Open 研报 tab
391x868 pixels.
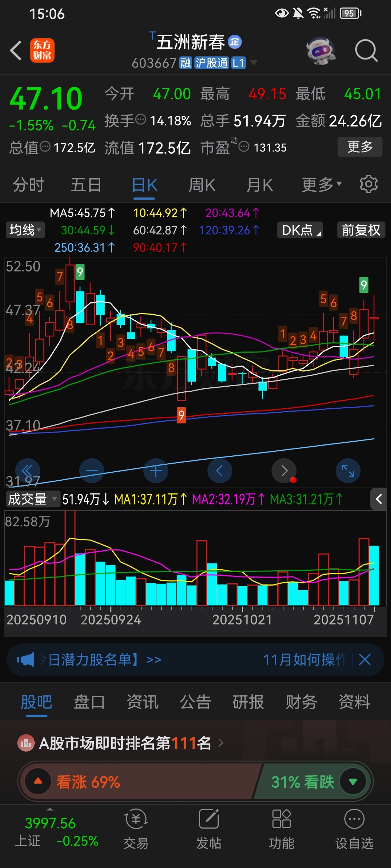click(x=248, y=702)
